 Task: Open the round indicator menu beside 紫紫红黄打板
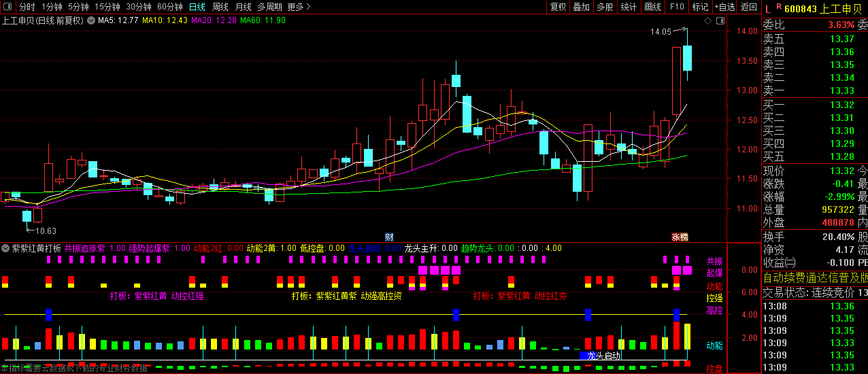[6, 249]
